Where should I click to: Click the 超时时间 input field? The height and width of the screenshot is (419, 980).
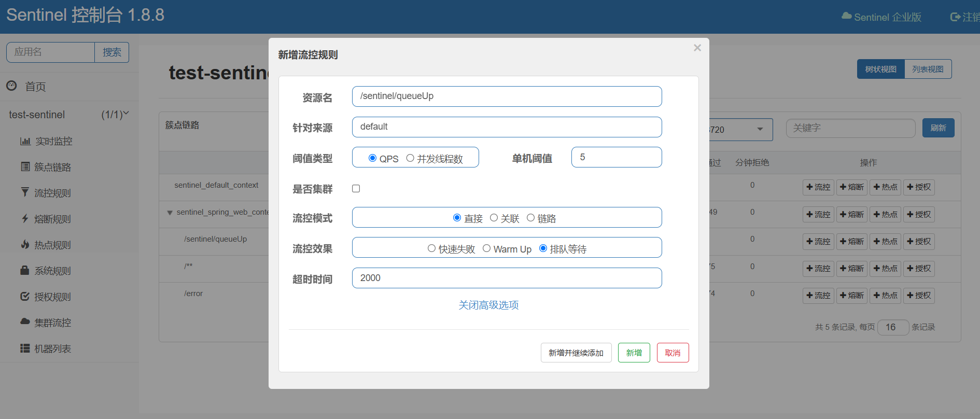(507, 278)
